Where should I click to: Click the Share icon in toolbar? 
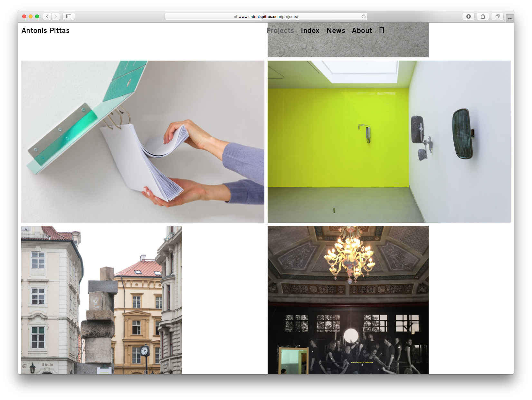(483, 16)
